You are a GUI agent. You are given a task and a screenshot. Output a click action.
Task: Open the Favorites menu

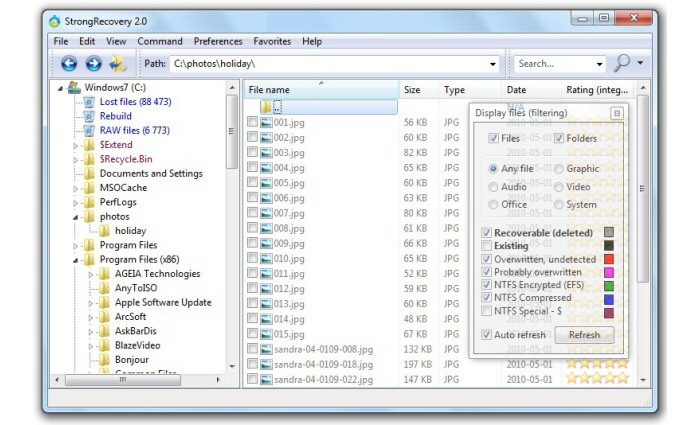click(x=272, y=41)
